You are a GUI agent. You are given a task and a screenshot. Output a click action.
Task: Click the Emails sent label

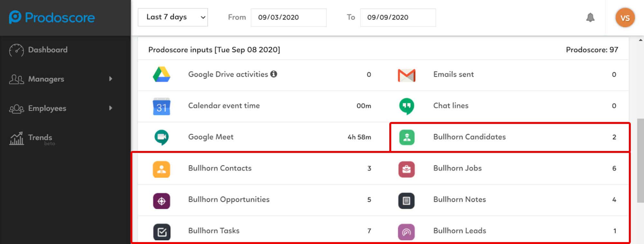coord(453,74)
